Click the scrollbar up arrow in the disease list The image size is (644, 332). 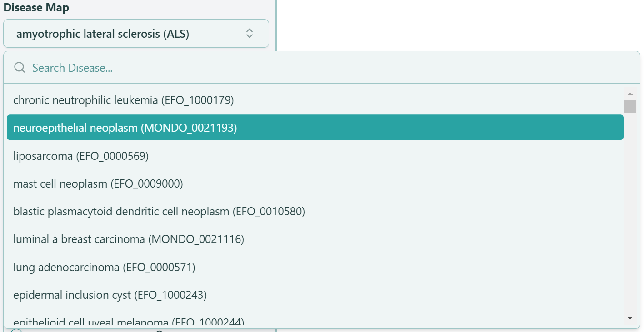pos(630,94)
